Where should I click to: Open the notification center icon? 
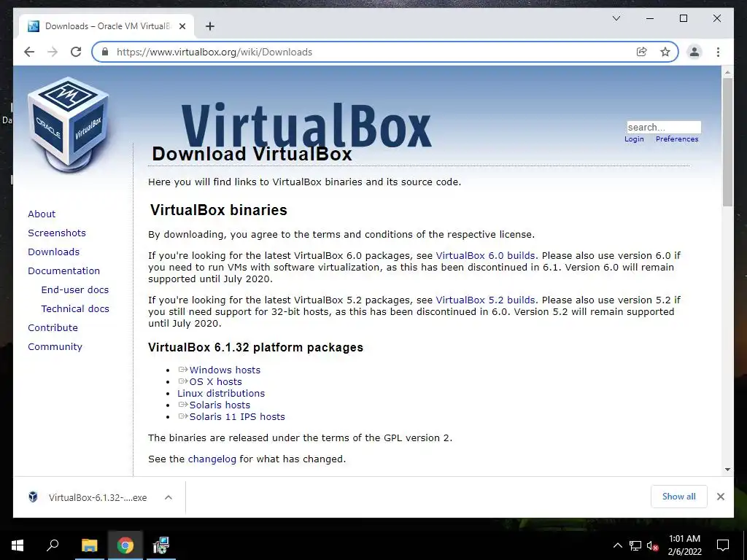point(723,545)
